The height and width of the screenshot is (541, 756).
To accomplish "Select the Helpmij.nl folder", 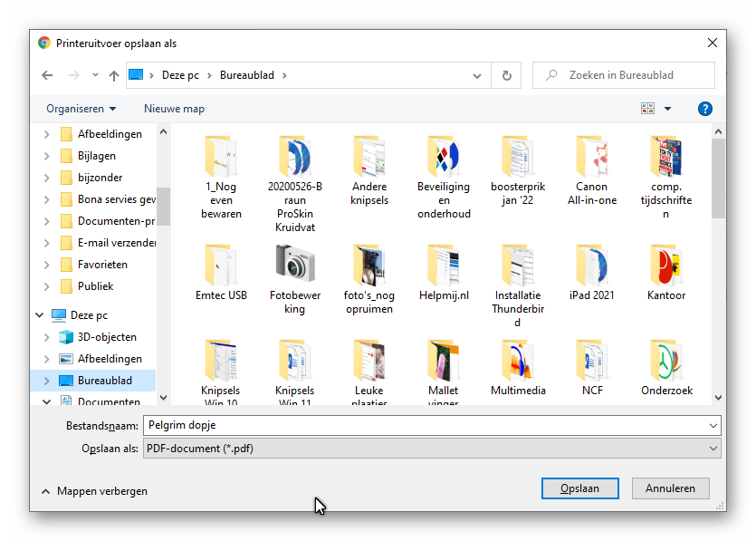I will [x=444, y=265].
